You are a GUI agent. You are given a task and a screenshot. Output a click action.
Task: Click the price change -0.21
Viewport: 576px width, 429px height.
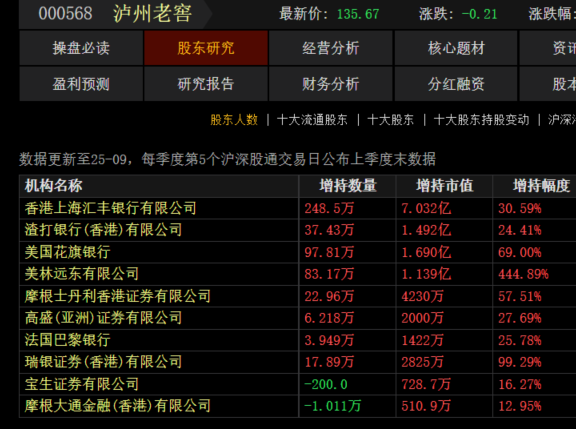(479, 14)
